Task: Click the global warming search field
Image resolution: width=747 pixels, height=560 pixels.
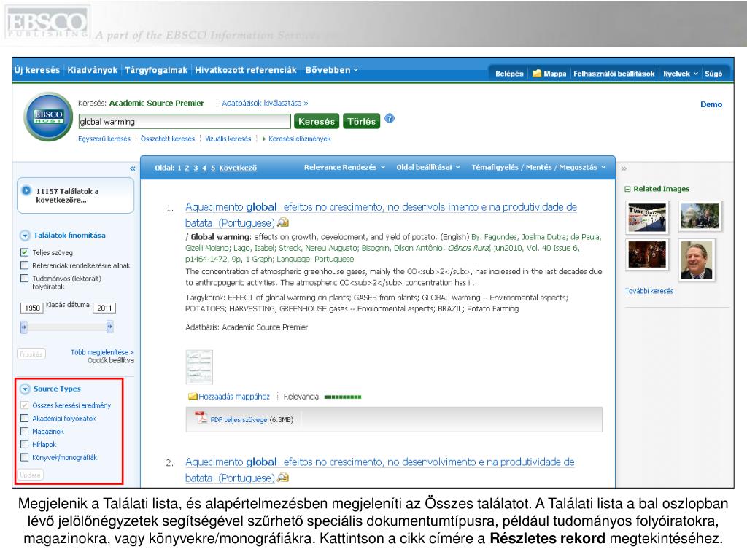Action: [185, 122]
